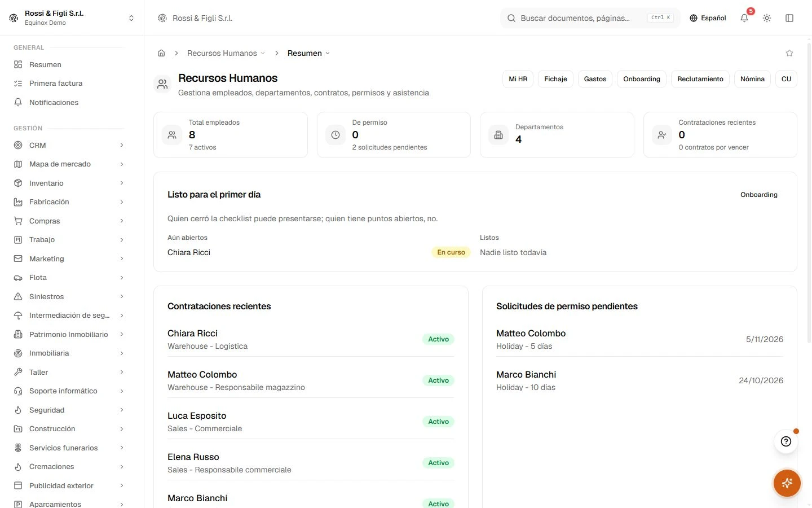812x508 pixels.
Task: Expand the Trabajo sidebar section
Action: coord(70,240)
